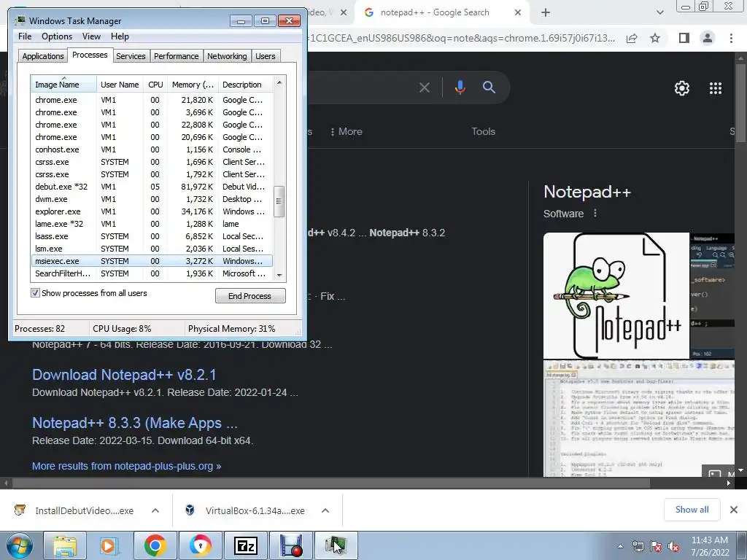Toggle Chrome side panel icon
This screenshot has height=560, width=747.
click(684, 38)
